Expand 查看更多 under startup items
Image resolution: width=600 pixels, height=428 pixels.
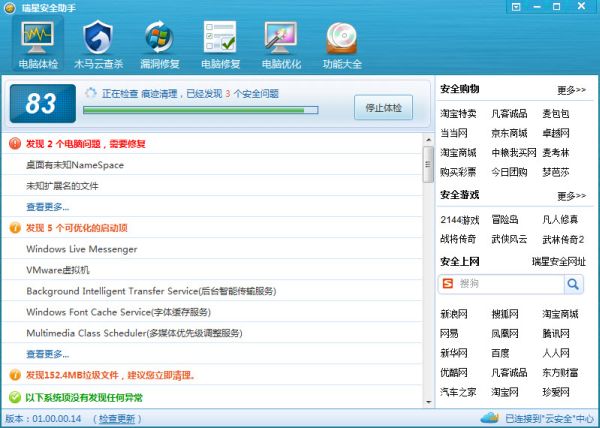pyautogui.click(x=47, y=353)
